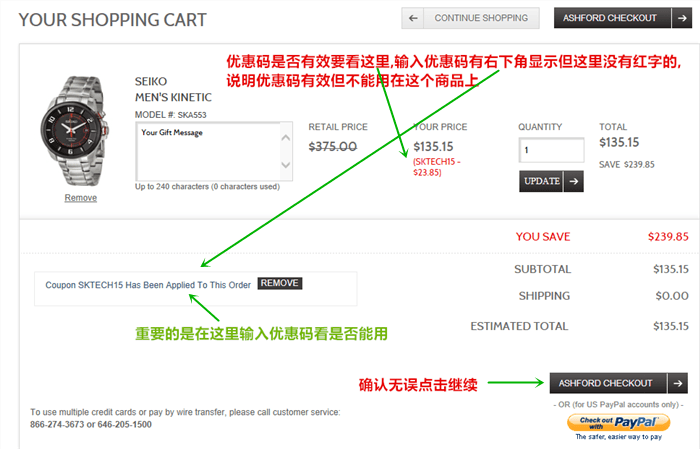700x449 pixels.
Task: Check out with PayPal button
Action: tap(618, 422)
